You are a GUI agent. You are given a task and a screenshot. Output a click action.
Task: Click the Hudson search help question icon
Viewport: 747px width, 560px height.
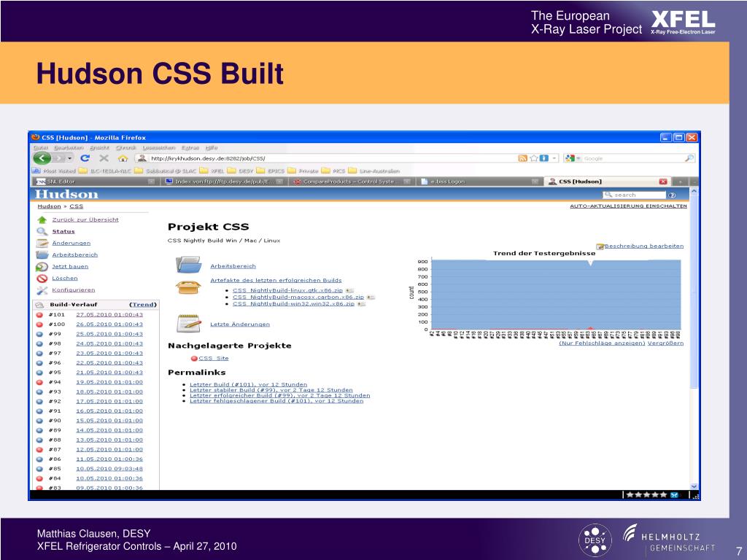click(x=672, y=195)
